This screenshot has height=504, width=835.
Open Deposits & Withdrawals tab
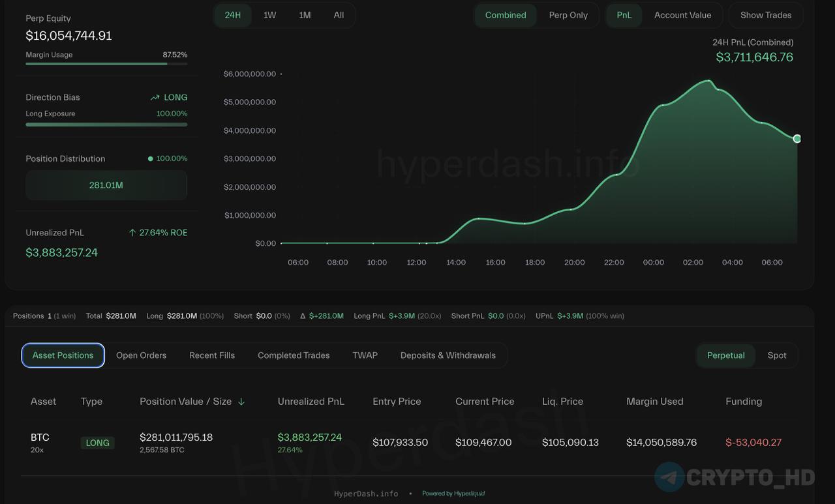pos(448,355)
